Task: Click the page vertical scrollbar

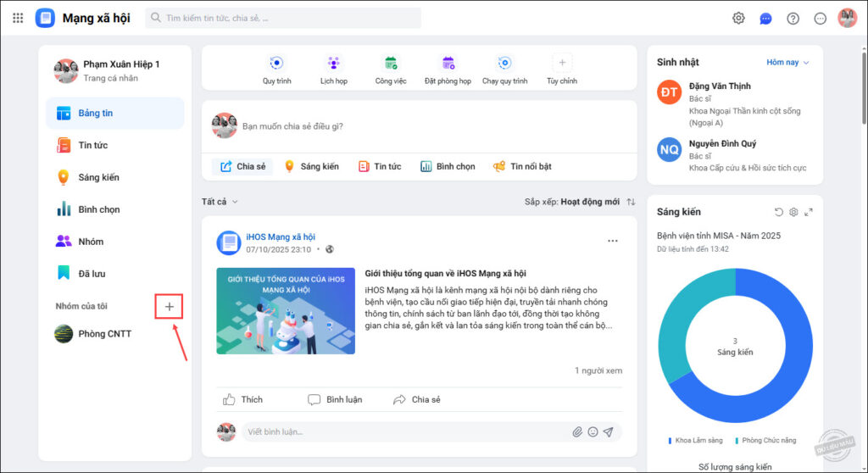Action: 864,89
